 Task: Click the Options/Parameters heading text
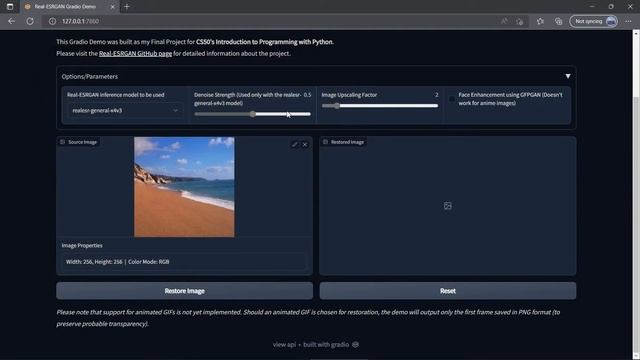tap(89, 76)
